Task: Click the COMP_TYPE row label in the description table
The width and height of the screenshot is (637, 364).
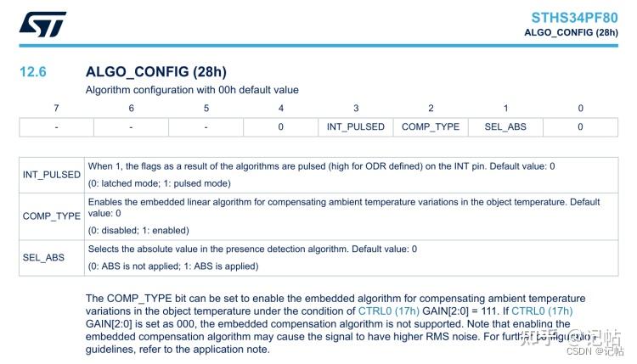Action: (52, 216)
